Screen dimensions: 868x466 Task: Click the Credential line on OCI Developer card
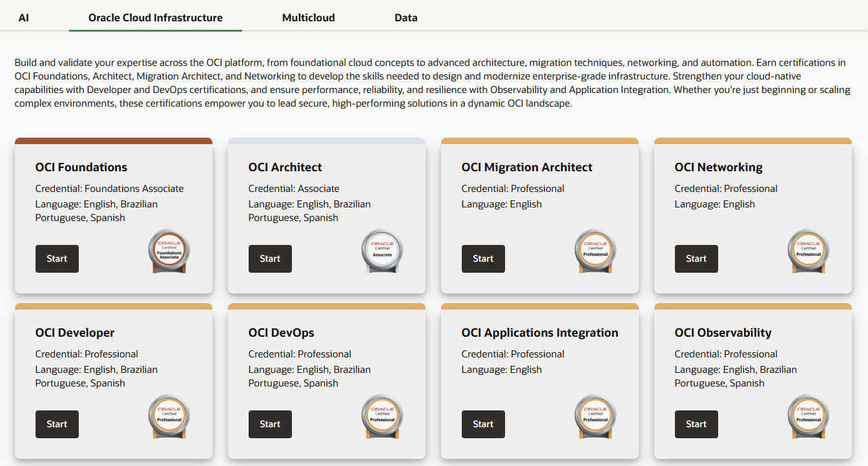(x=87, y=354)
